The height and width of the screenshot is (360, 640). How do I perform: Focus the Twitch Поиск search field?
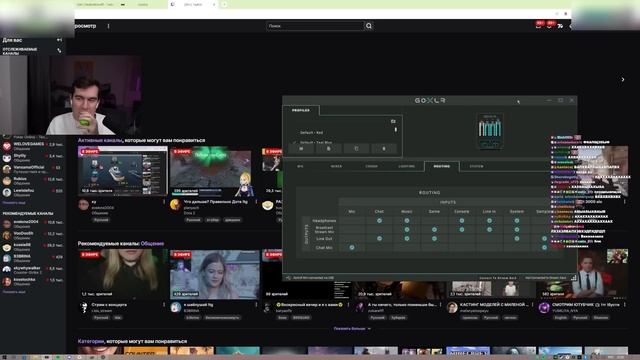315,26
